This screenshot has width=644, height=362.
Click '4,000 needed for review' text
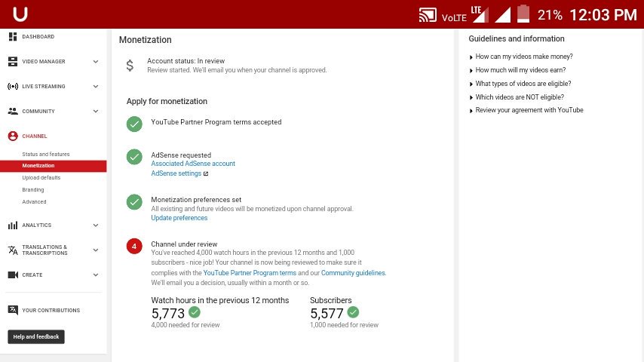[x=186, y=325]
